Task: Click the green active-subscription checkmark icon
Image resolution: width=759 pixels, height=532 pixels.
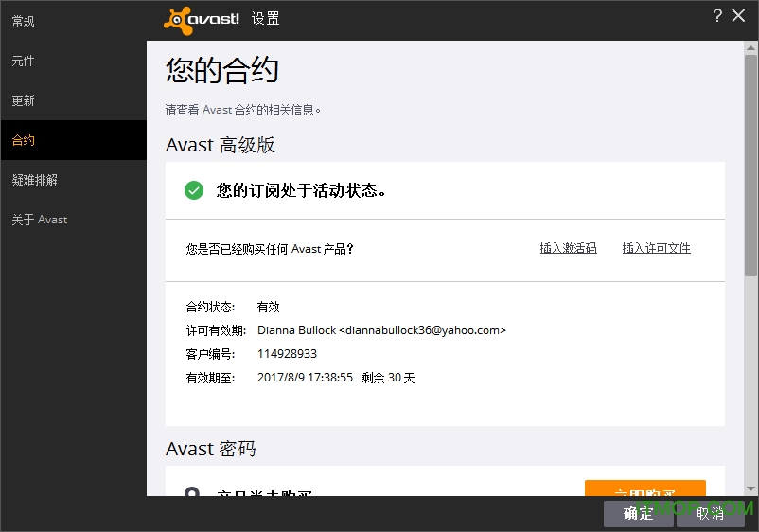Action: (x=194, y=190)
